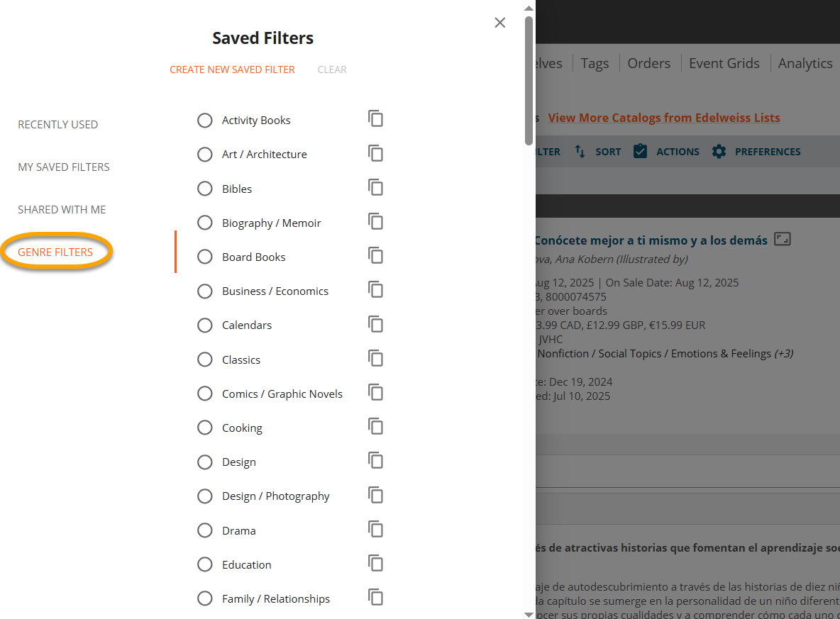The image size is (840, 619).
Task: Copy the Biography / Memoir filter
Action: pyautogui.click(x=375, y=221)
